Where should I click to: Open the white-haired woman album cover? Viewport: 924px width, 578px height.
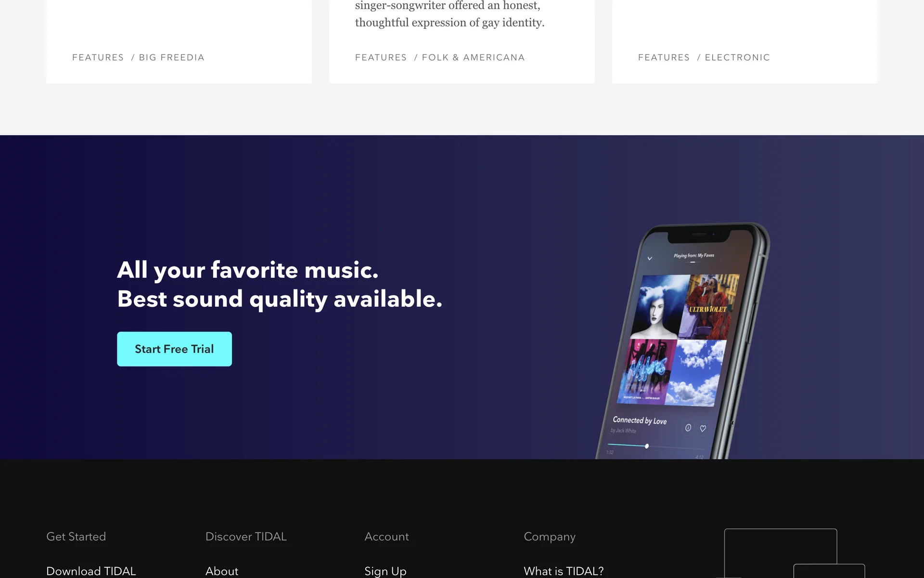(x=660, y=306)
